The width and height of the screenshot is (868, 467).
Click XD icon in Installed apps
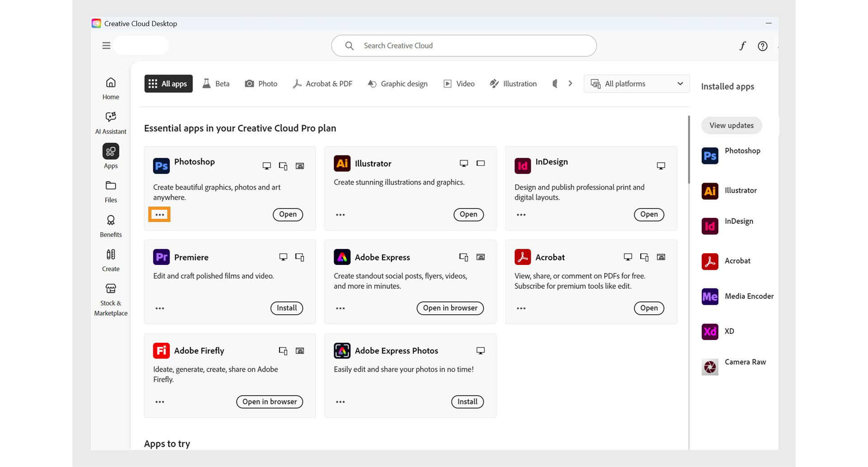point(710,331)
